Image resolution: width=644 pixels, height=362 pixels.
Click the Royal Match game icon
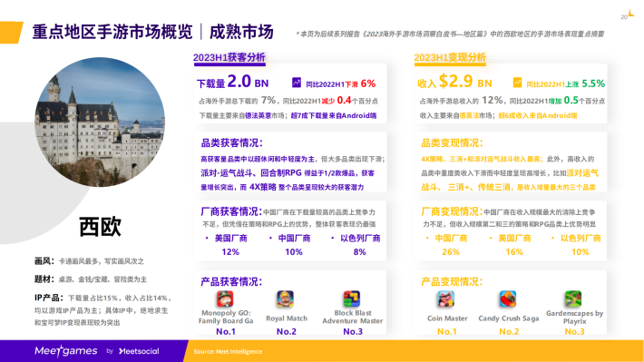click(x=285, y=298)
